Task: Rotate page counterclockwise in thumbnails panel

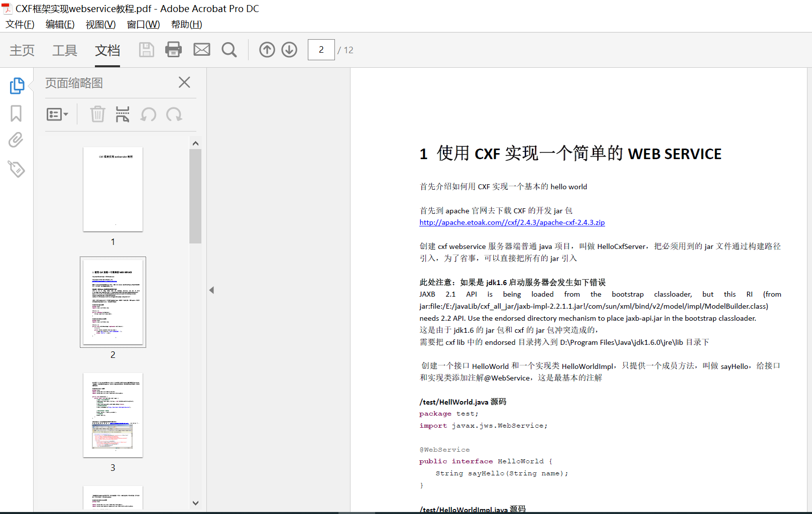Action: [148, 114]
